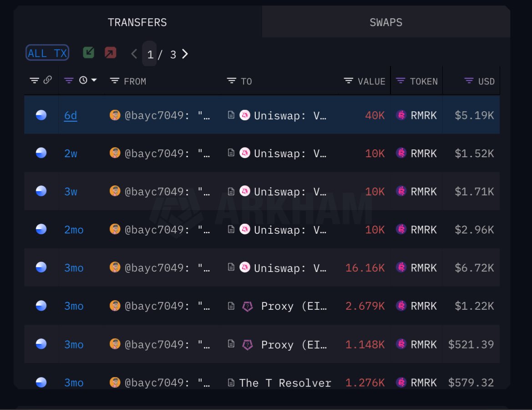Click the 40K value cell
Viewport: 532px width, 410px height.
point(375,116)
